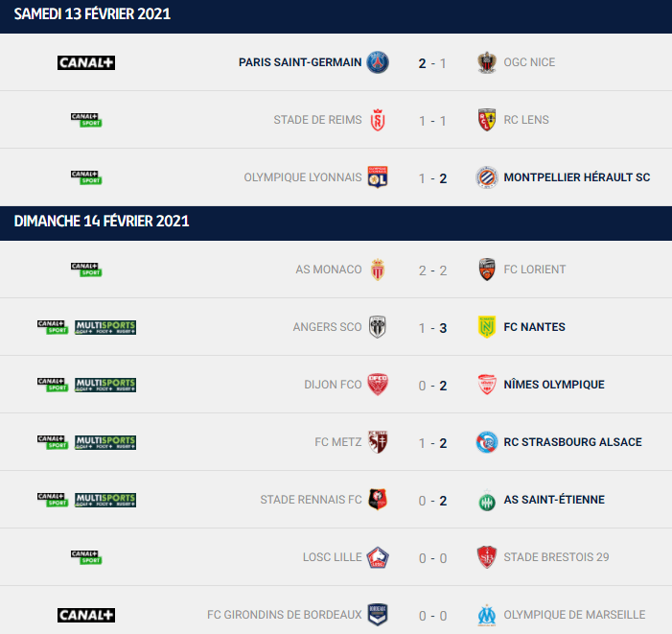This screenshot has height=634, width=672.
Task: Open the RC Lens team link
Action: pos(526,120)
